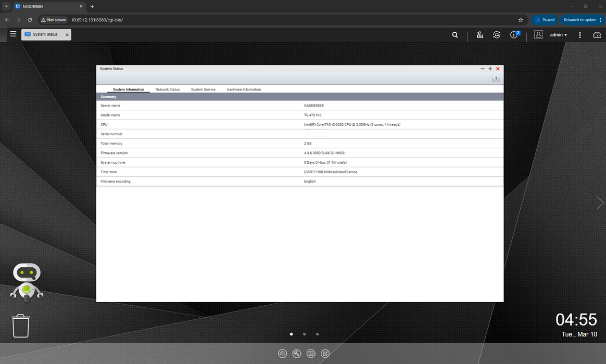Open myQNAPcloud icon in bottom dock
Image resolution: width=606 pixels, height=364 pixels.
point(282,354)
